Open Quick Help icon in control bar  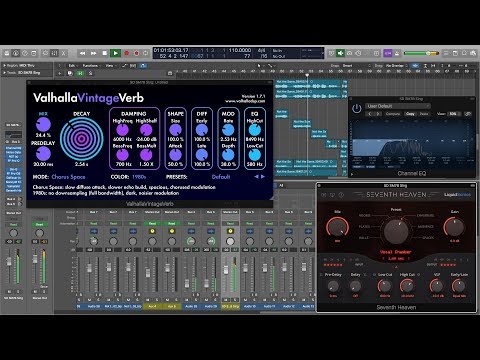tap(25, 53)
